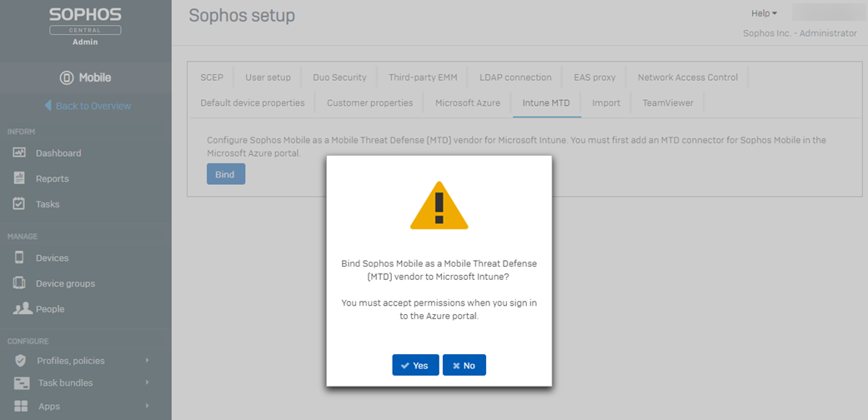Open the Import tab
Screen dimensions: 868x420
(606, 103)
